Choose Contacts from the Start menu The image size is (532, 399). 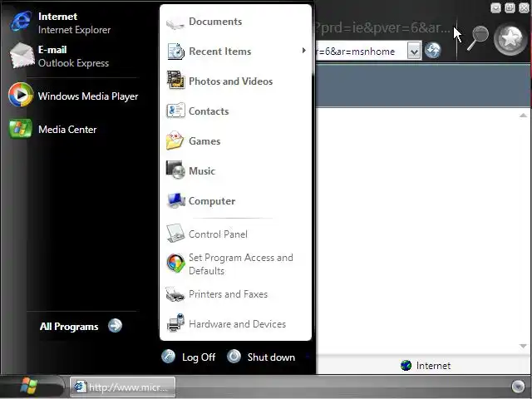pyautogui.click(x=235, y=111)
